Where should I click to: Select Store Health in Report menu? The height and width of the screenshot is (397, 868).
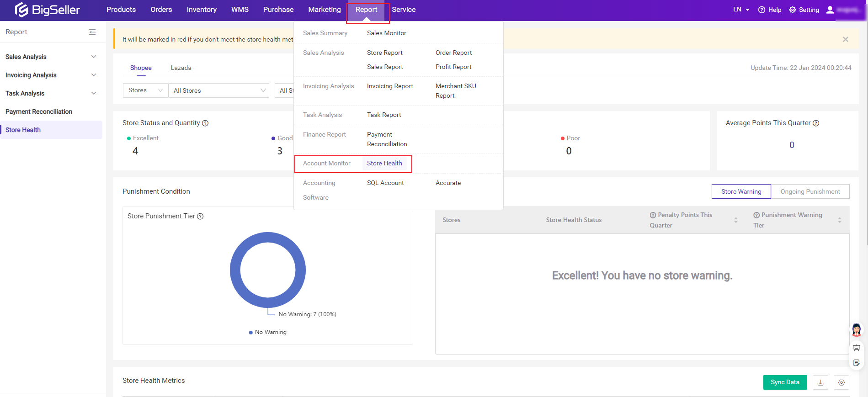[x=384, y=164]
